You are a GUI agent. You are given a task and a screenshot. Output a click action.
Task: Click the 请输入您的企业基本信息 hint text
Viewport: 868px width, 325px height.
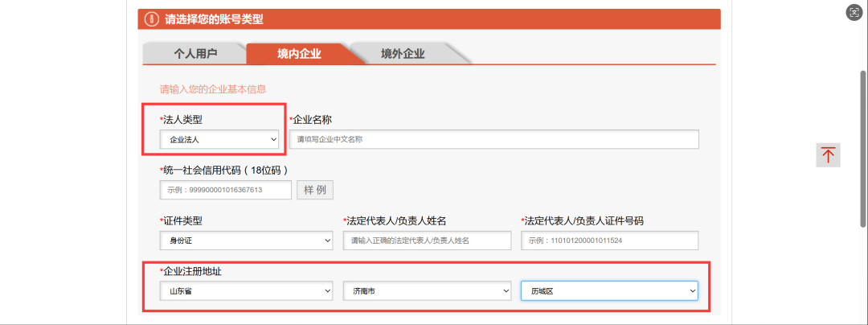tap(213, 89)
